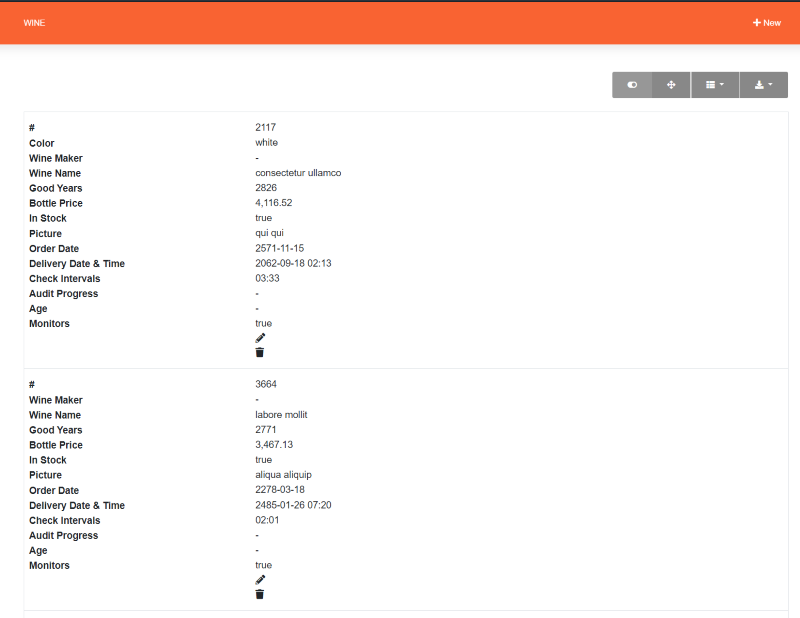Screen dimensions: 800x618
Task: Open the columns list dropdown
Action: pyautogui.click(x=715, y=85)
